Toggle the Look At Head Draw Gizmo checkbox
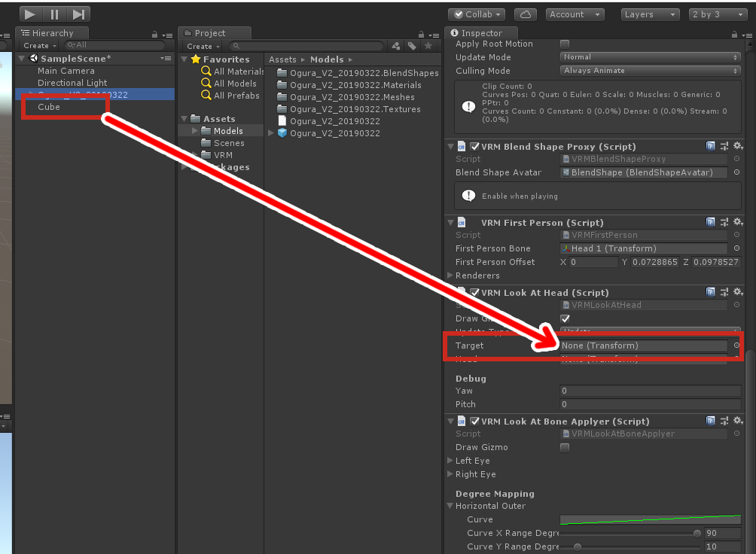This screenshot has width=756, height=554. pos(565,318)
